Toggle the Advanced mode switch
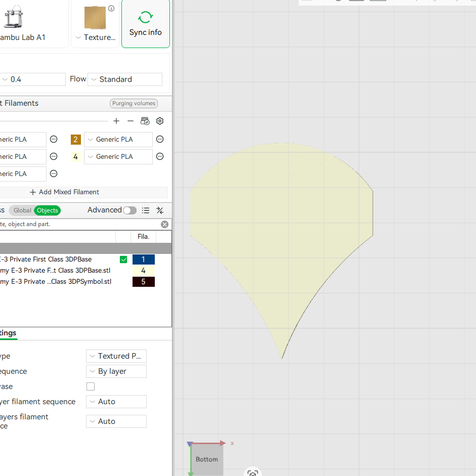This screenshot has height=476, width=476. (129, 210)
